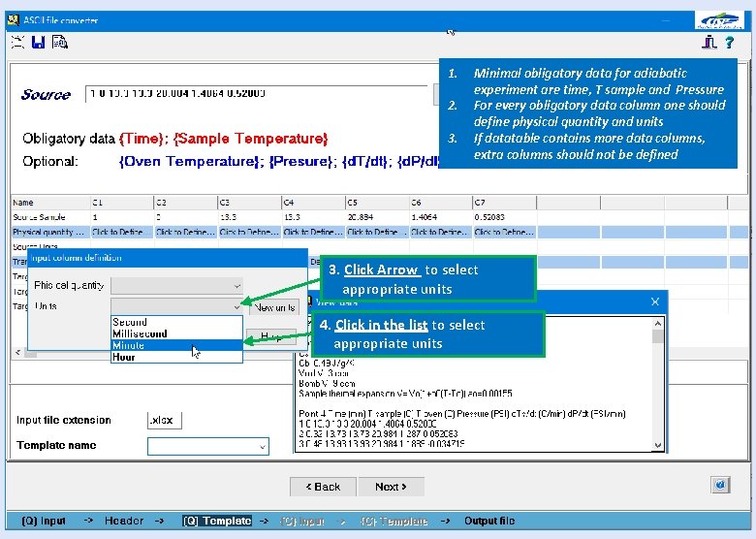Go to the Header step
The width and height of the screenshot is (756, 539).
124,521
